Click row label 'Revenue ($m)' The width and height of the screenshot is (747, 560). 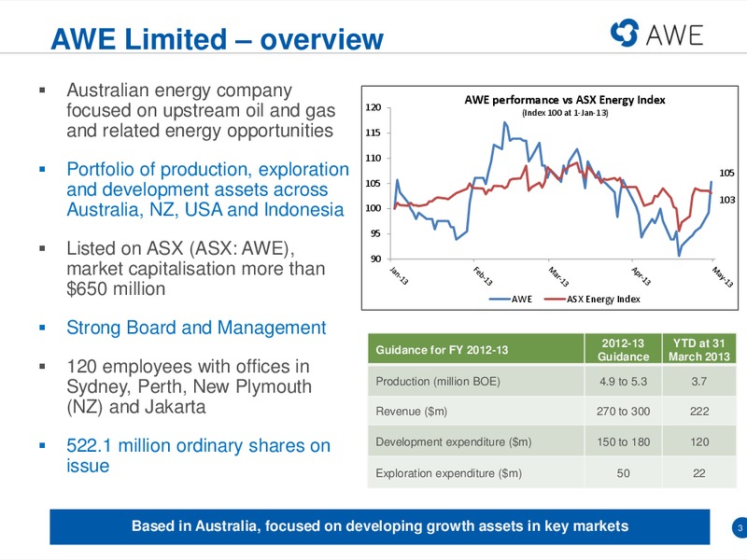[x=411, y=412]
